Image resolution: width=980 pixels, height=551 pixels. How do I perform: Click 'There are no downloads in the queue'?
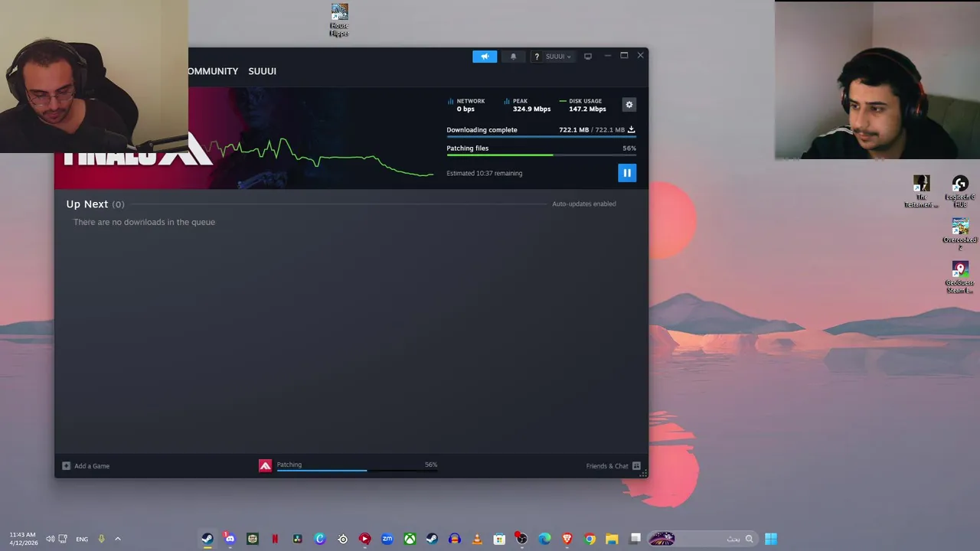144,222
